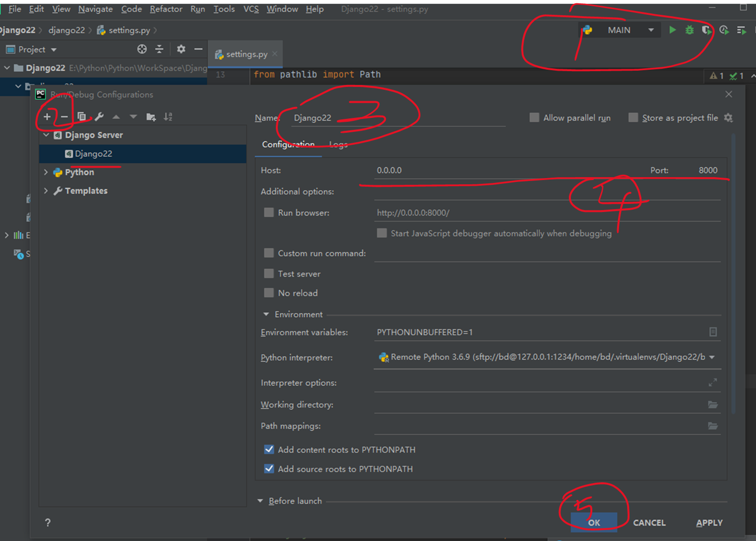
Task: Profile the MAIN configuration
Action: click(724, 30)
